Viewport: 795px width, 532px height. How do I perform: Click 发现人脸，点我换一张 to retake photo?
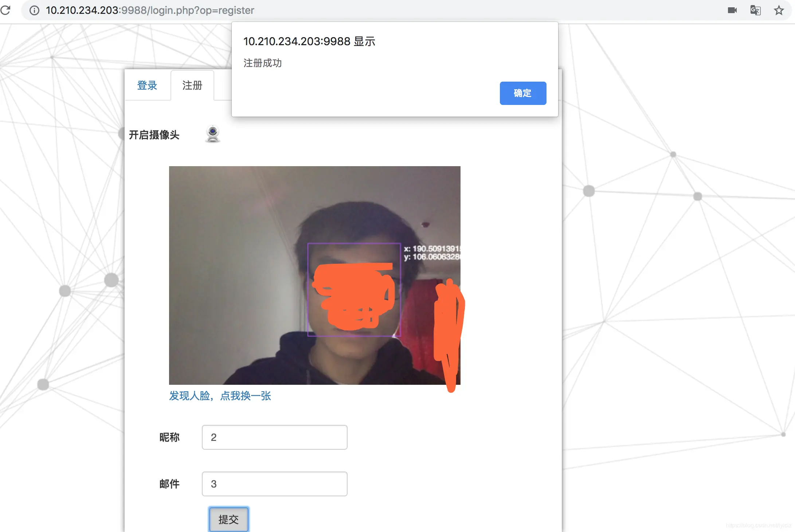click(220, 396)
